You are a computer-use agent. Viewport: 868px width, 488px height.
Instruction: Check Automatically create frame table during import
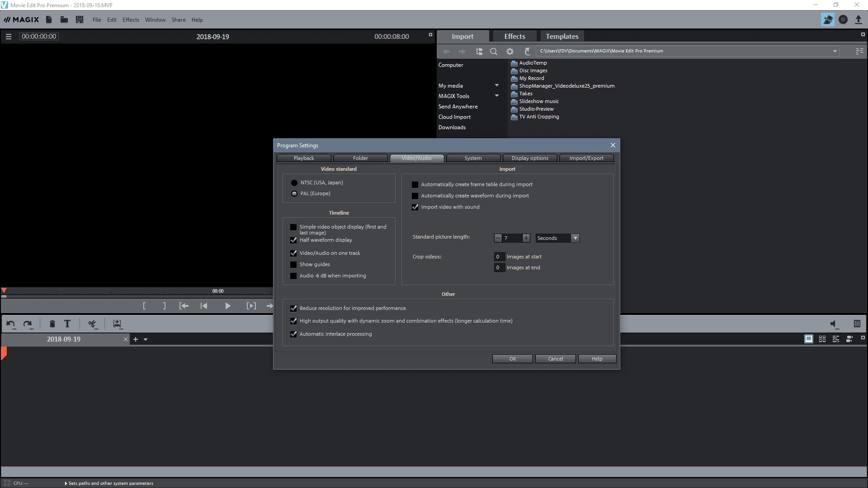click(x=415, y=185)
